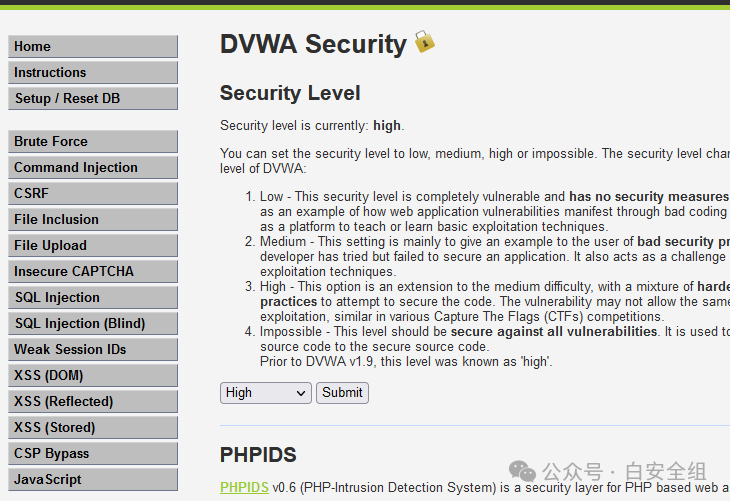Open XSS (Reflected) module
This screenshot has height=501, width=730.
coord(93,401)
